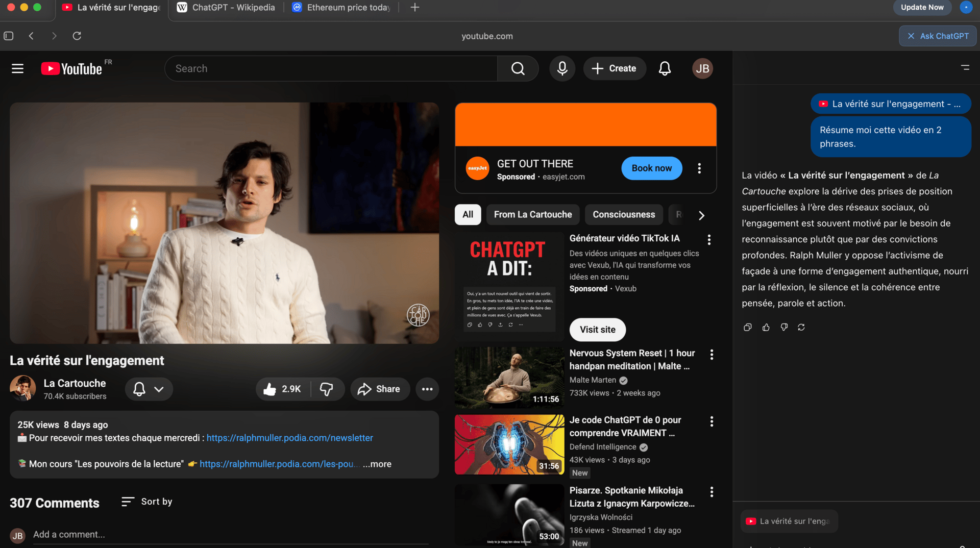Viewport: 980px width, 548px height.
Task: Expand description with ...more
Action: [377, 464]
